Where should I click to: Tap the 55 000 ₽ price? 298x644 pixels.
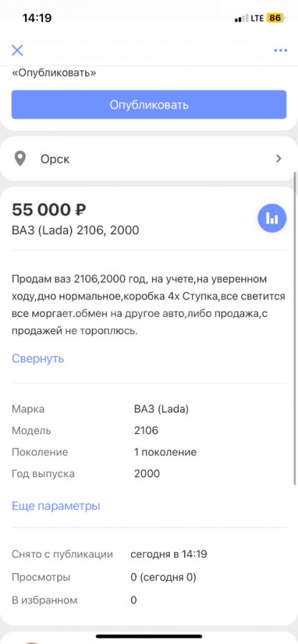tap(49, 211)
